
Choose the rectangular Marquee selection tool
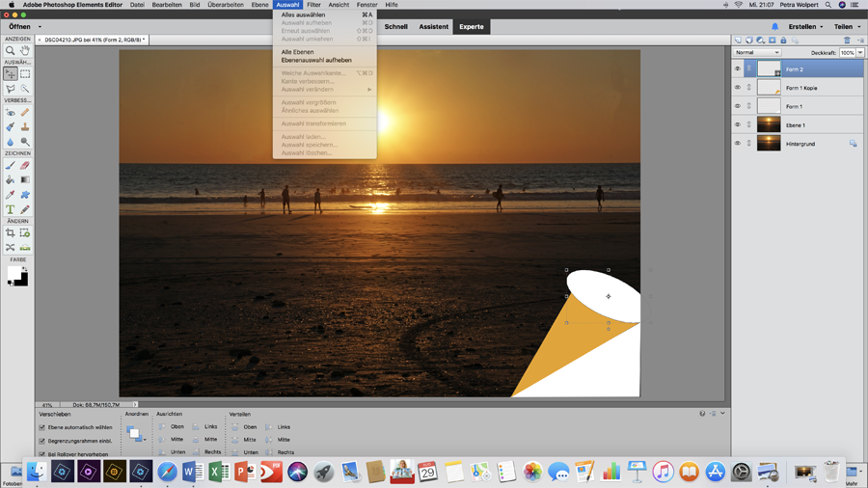tap(25, 73)
